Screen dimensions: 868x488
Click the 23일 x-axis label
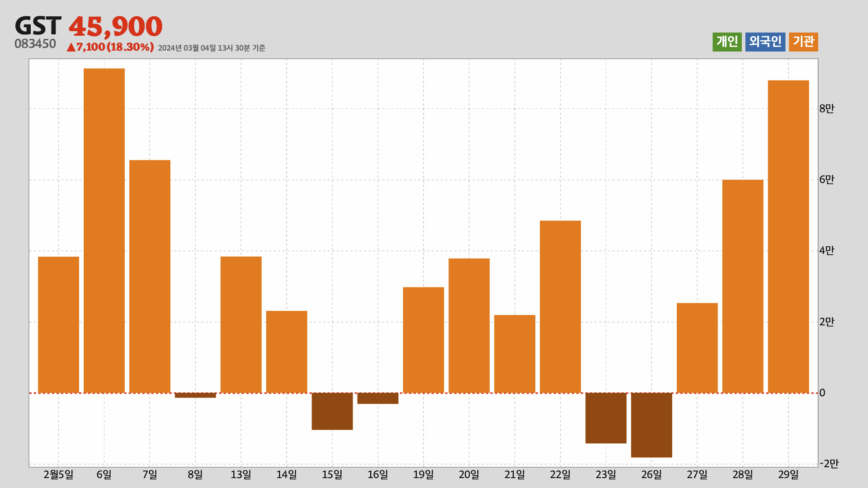pos(606,474)
